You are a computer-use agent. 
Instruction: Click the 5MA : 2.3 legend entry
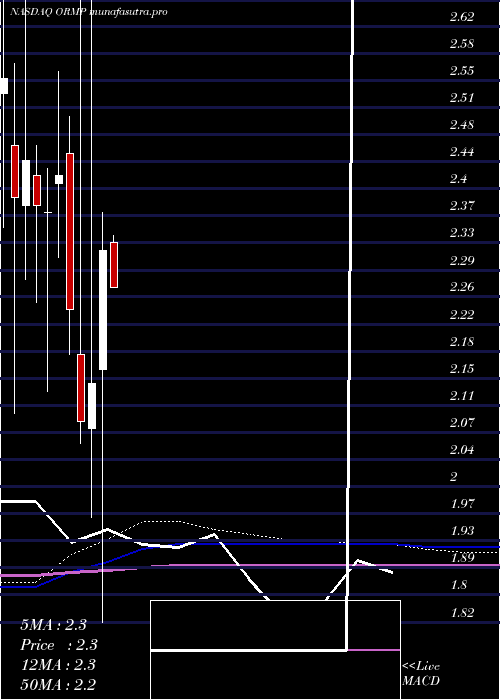point(53,625)
